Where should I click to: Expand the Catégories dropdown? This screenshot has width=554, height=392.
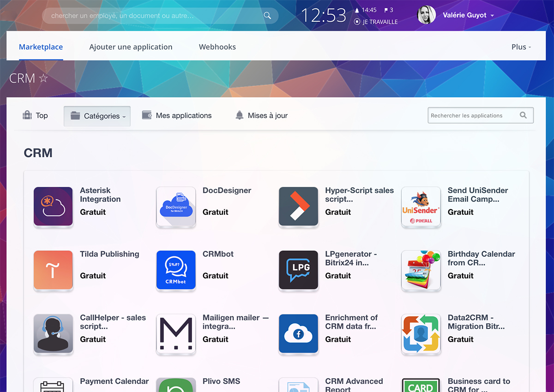[x=97, y=116]
